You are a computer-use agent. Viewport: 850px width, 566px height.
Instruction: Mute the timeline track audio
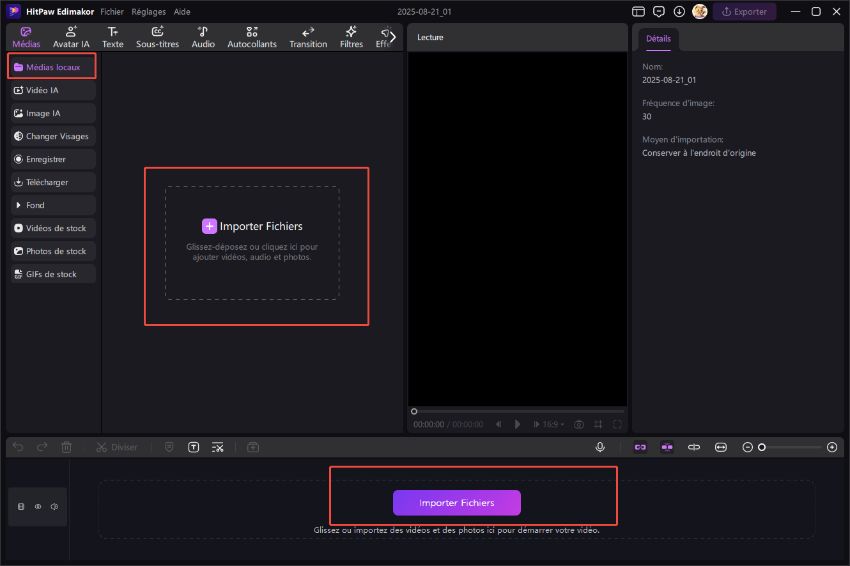point(54,506)
